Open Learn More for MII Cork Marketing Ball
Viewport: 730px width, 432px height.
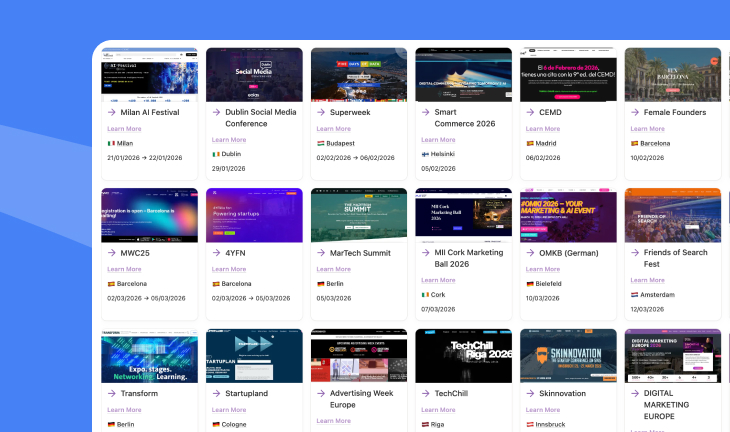(438, 280)
